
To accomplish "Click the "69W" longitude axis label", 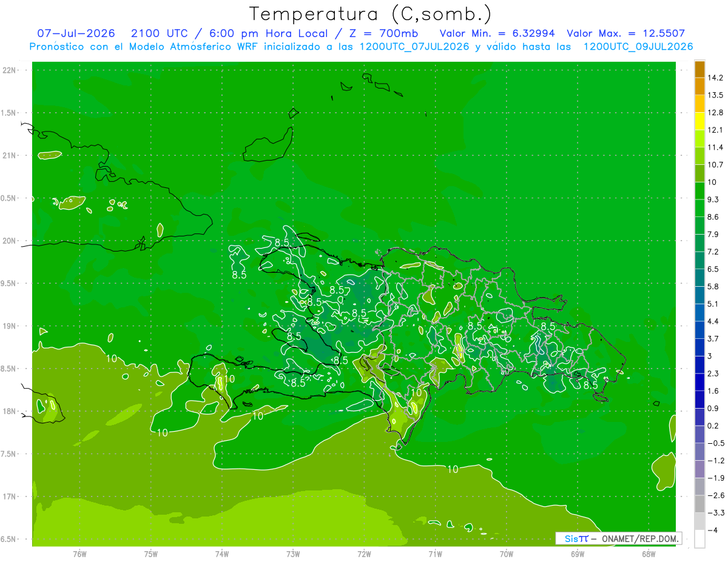I will [x=578, y=555].
